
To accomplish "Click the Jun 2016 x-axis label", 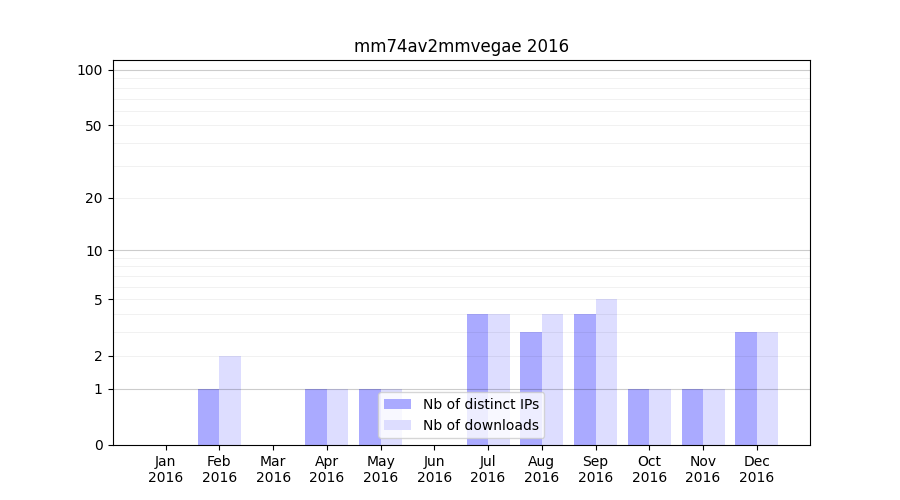I will (434, 469).
